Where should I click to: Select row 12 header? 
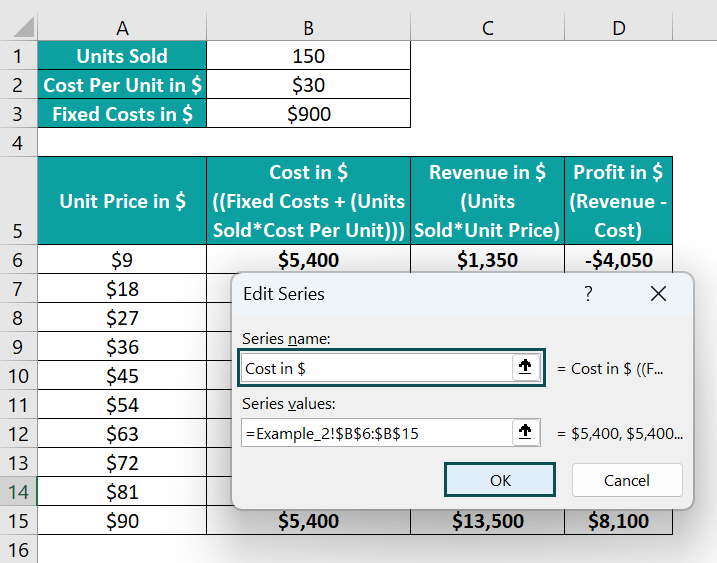click(x=18, y=434)
